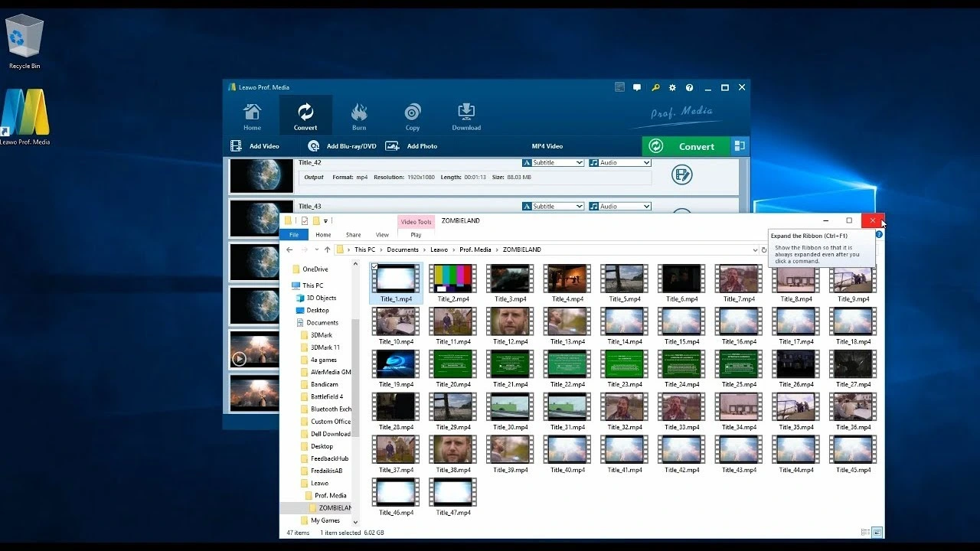Image resolution: width=980 pixels, height=551 pixels.
Task: Open the Burn module in Leawo
Action: [359, 116]
